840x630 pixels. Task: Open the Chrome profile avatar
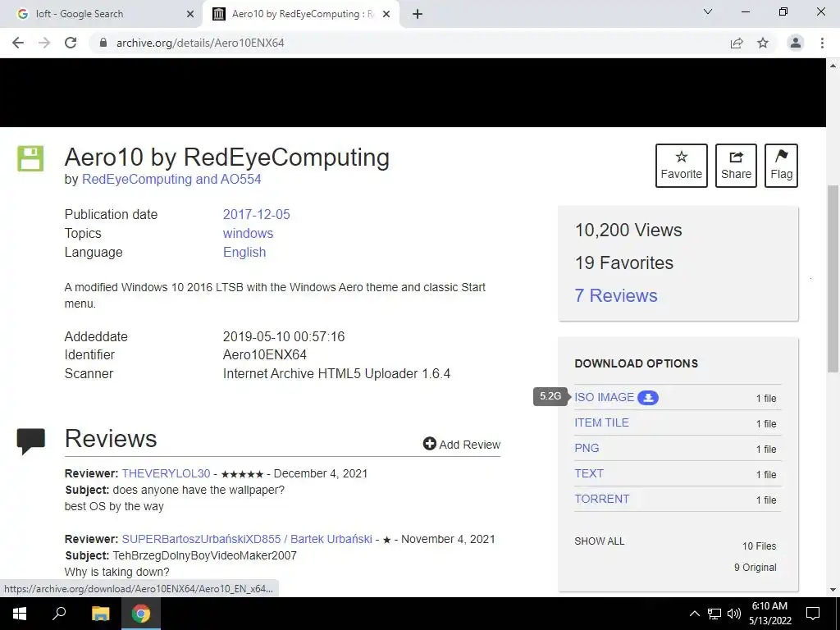pos(796,43)
